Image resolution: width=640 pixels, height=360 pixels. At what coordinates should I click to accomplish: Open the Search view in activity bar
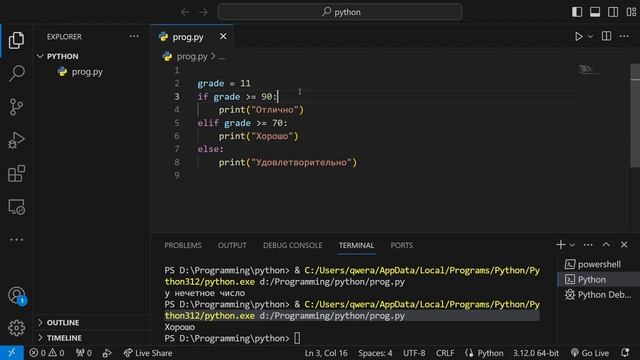click(16, 73)
